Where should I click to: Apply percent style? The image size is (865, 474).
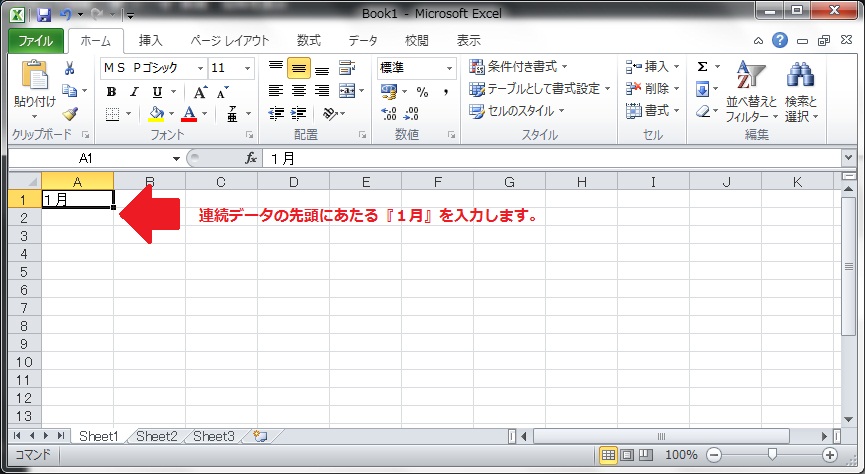pos(423,92)
